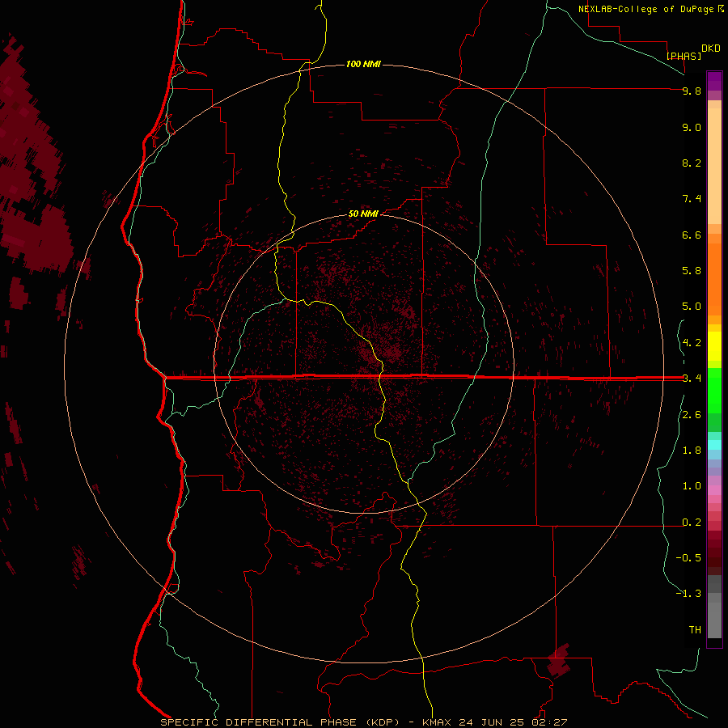Select the 50 NMI range ring label
The width and height of the screenshot is (728, 728).
click(x=363, y=214)
